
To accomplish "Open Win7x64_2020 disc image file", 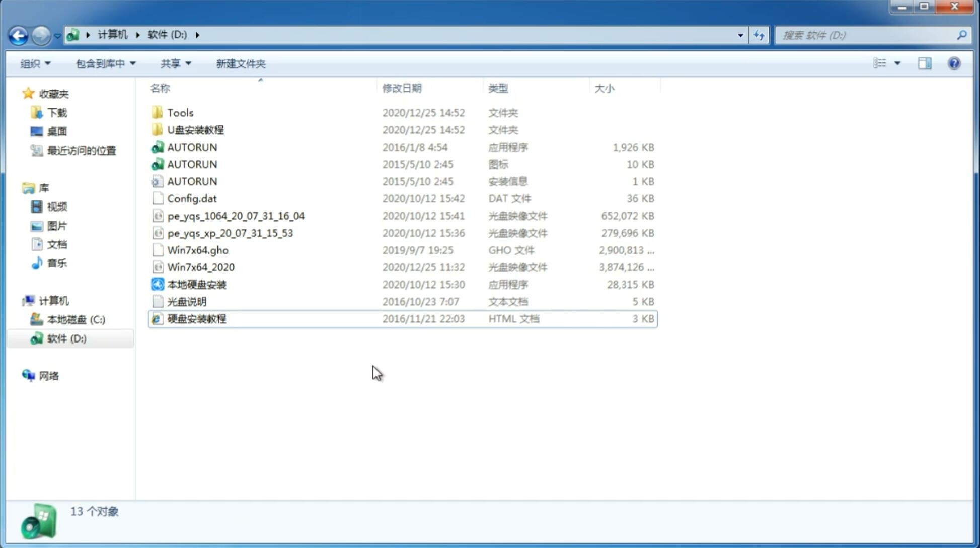I will point(201,267).
